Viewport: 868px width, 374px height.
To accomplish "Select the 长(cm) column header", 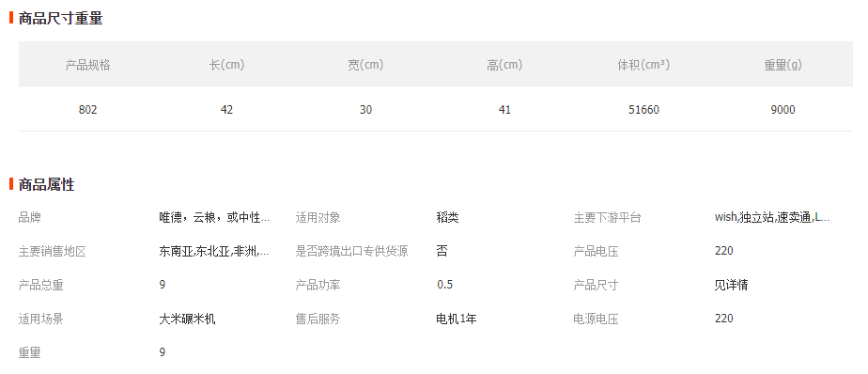I will pos(226,65).
